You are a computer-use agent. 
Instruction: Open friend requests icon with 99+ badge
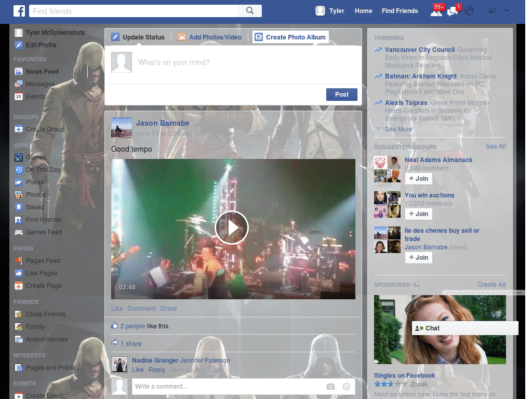(x=436, y=11)
